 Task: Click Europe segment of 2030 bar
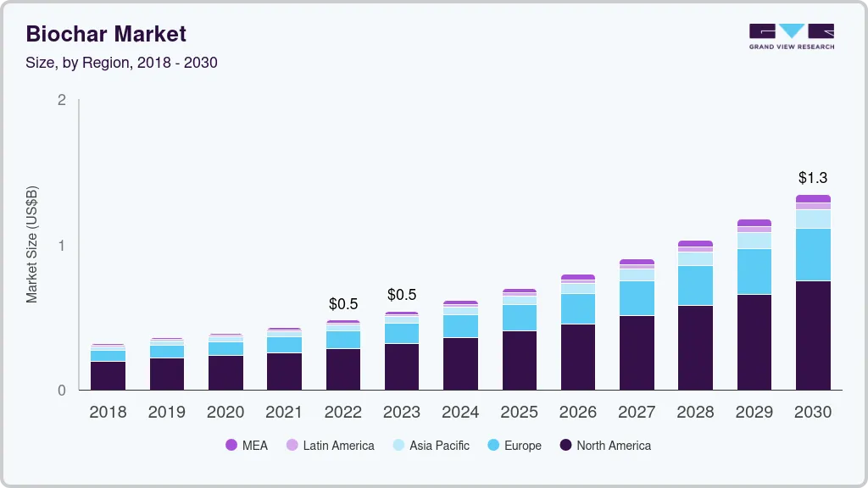pos(813,254)
